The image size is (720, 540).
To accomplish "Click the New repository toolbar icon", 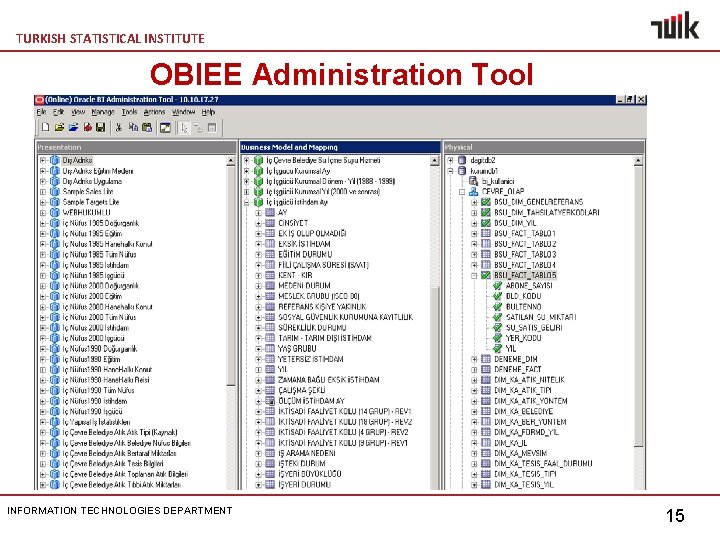I will tap(45, 128).
